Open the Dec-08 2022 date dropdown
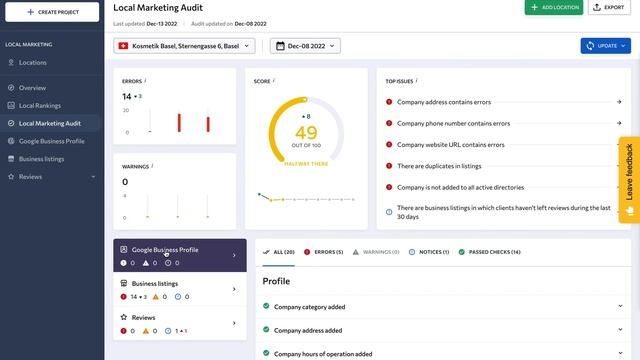The height and width of the screenshot is (360, 640). click(x=305, y=46)
